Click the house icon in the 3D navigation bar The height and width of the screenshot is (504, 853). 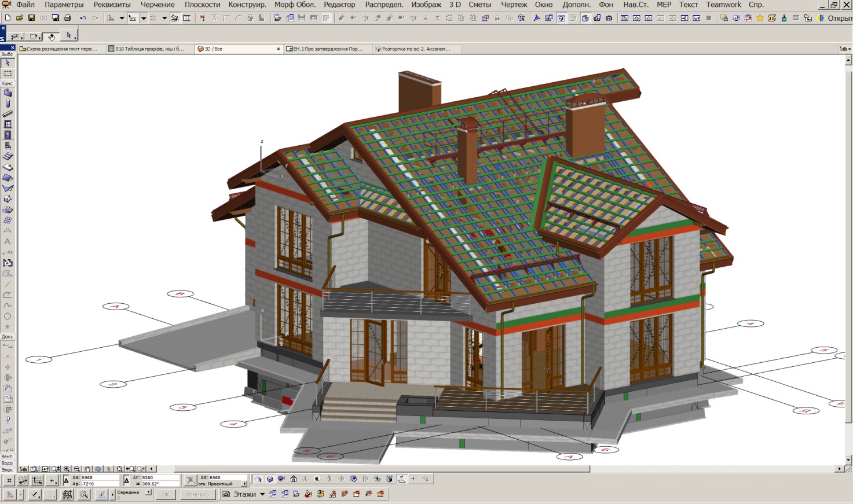click(293, 479)
